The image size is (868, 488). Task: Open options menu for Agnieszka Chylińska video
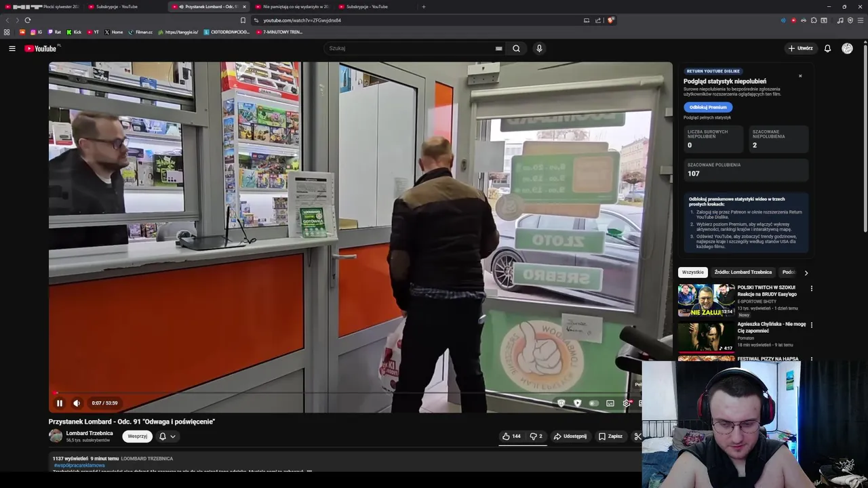(811, 325)
